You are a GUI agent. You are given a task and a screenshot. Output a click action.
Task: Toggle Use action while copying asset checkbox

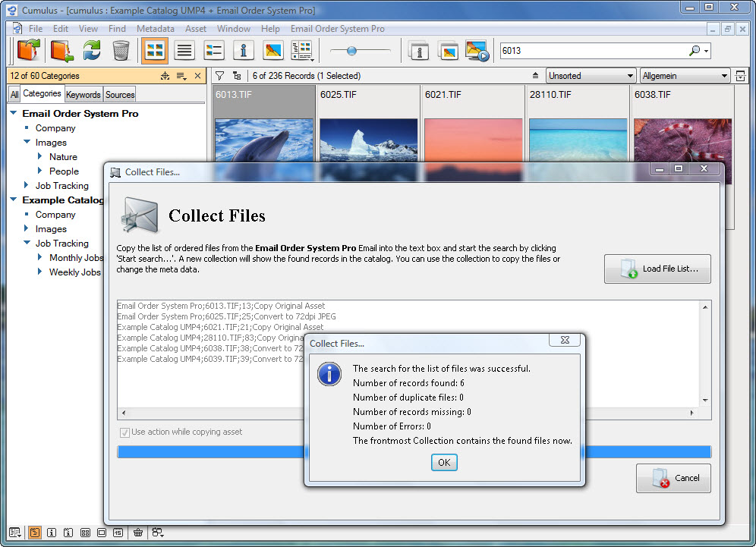124,432
